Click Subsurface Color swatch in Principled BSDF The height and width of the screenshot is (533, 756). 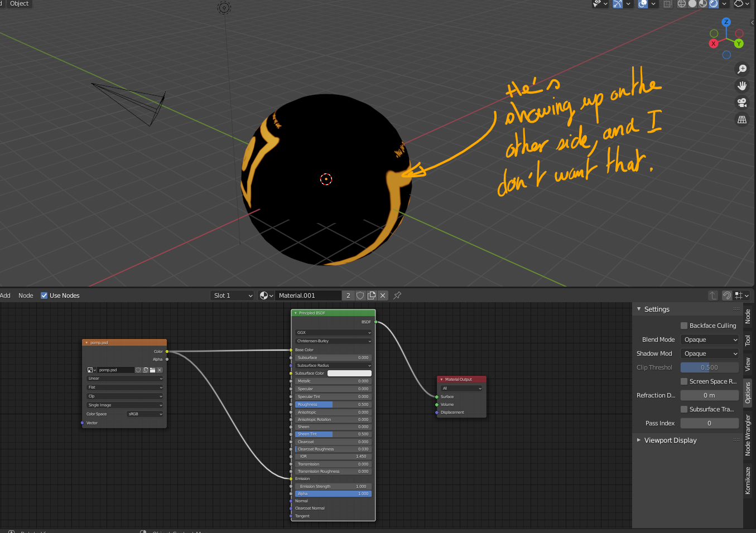[x=349, y=373]
